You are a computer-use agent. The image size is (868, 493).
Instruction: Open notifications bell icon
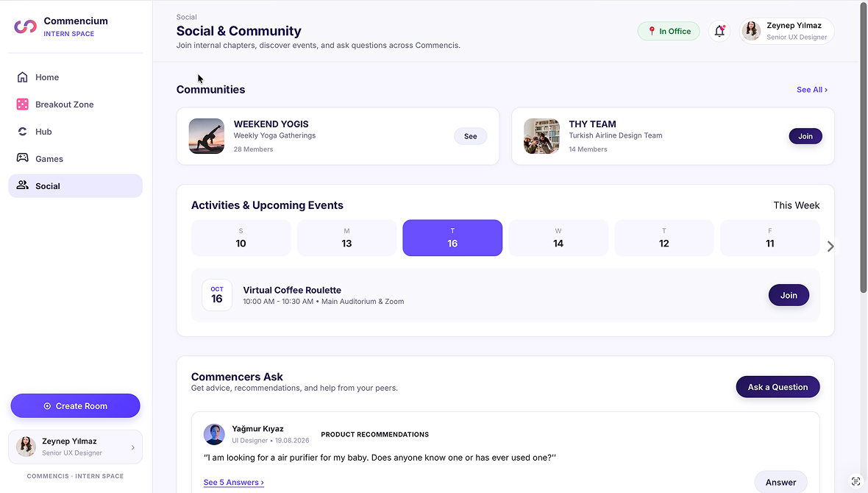click(719, 31)
